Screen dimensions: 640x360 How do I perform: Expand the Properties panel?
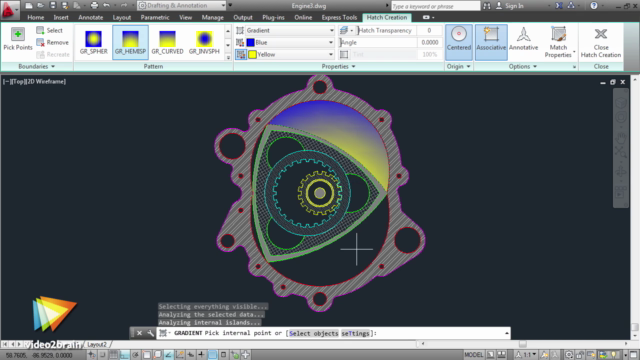[x=338, y=66]
